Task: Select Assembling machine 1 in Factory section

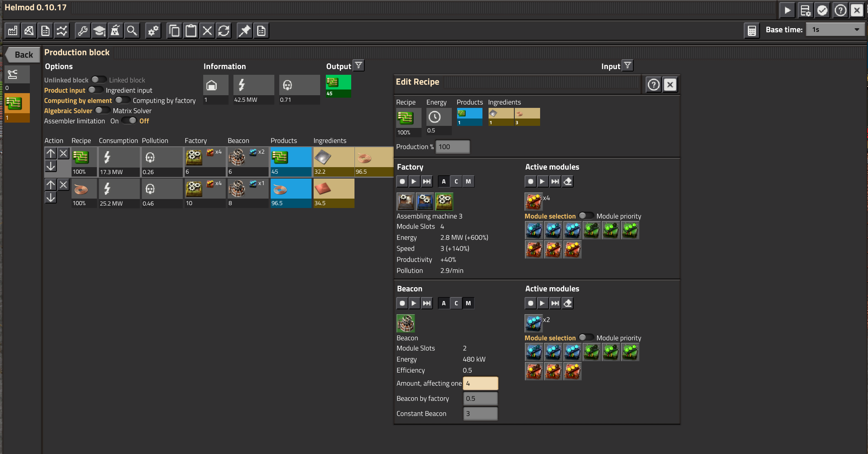Action: [406, 201]
